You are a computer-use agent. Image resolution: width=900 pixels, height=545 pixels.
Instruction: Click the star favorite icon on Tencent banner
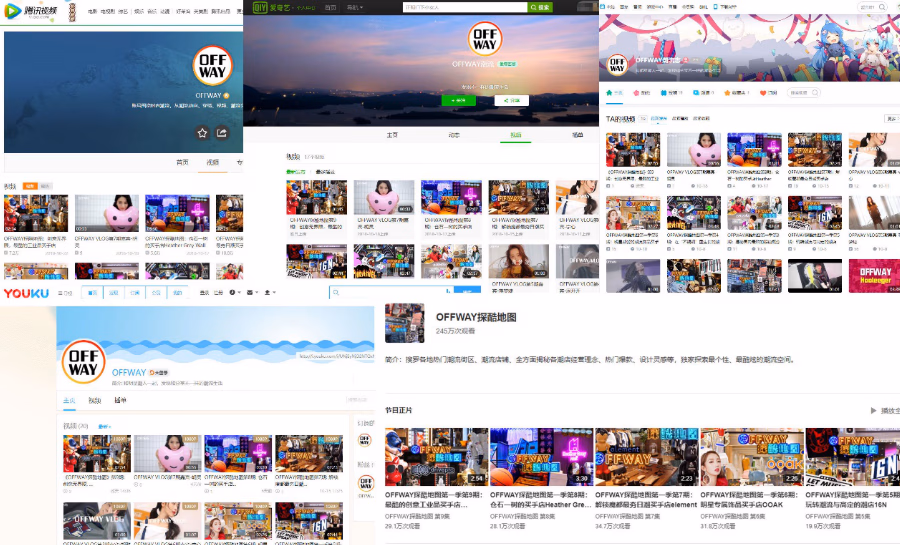(x=202, y=132)
